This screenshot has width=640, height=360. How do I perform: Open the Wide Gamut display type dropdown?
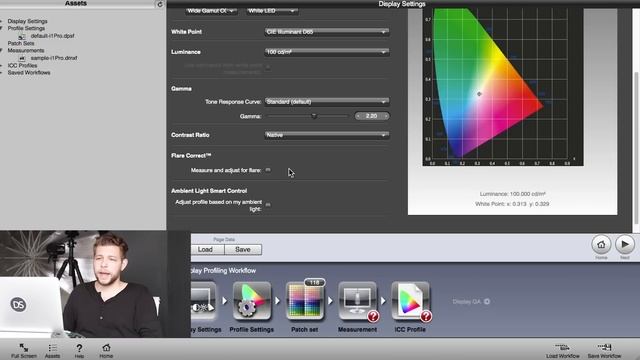[211, 11]
